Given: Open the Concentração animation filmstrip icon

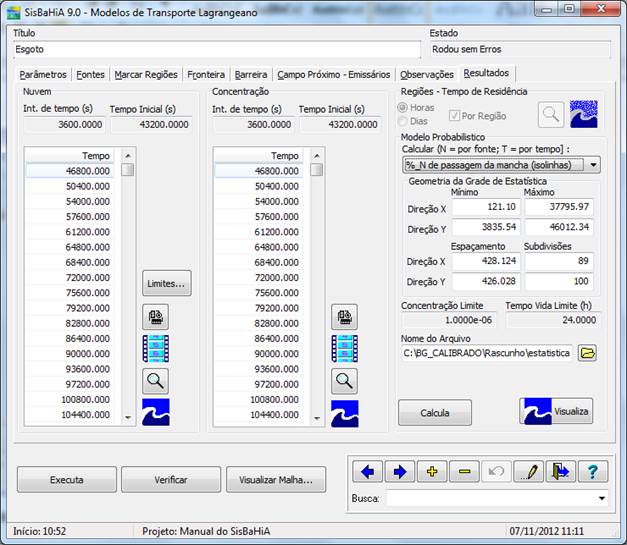Looking at the screenshot, I should [344, 349].
